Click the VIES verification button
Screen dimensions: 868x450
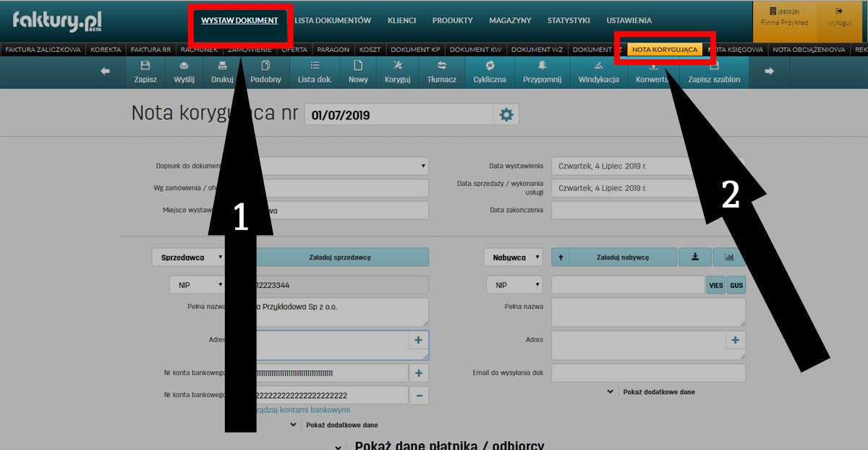(715, 285)
